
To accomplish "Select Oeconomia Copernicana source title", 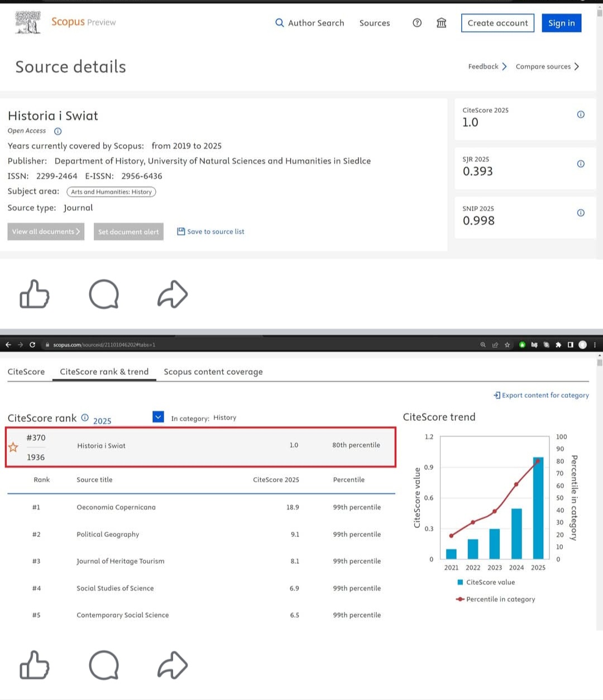I will (116, 507).
